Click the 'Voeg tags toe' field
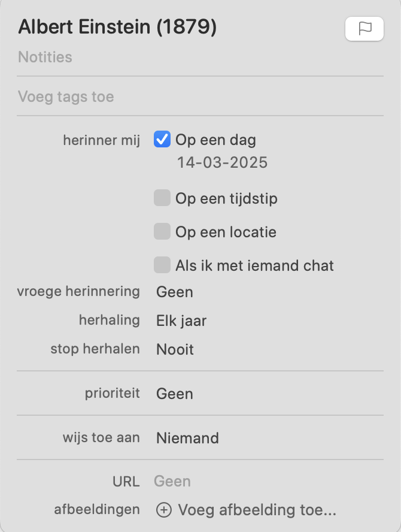Screen dimensions: 401x532 point(66,96)
